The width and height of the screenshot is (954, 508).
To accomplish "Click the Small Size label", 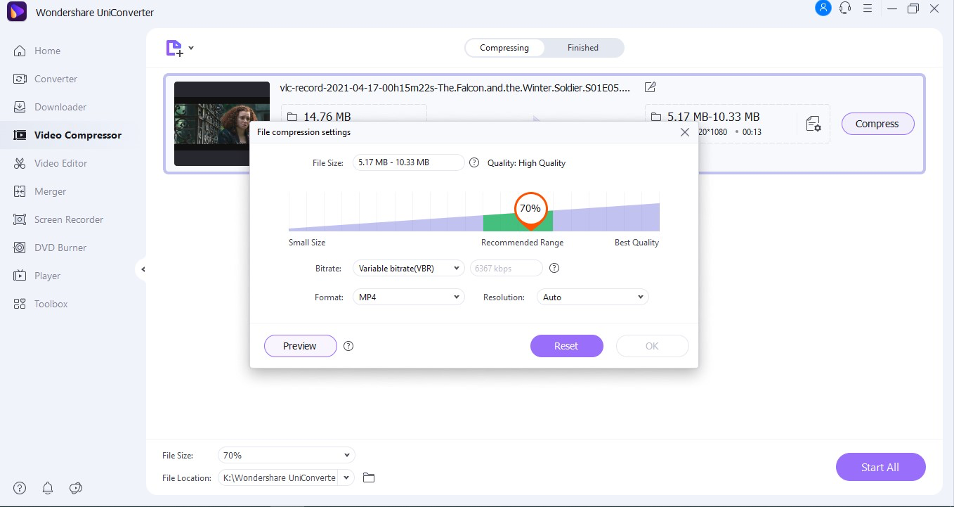I will [307, 242].
